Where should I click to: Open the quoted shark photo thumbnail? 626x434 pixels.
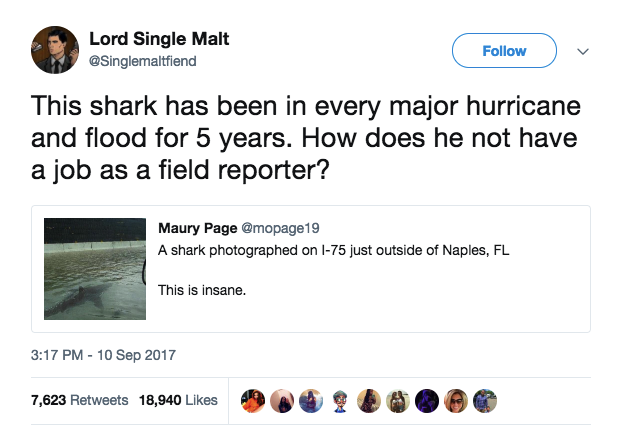point(95,269)
